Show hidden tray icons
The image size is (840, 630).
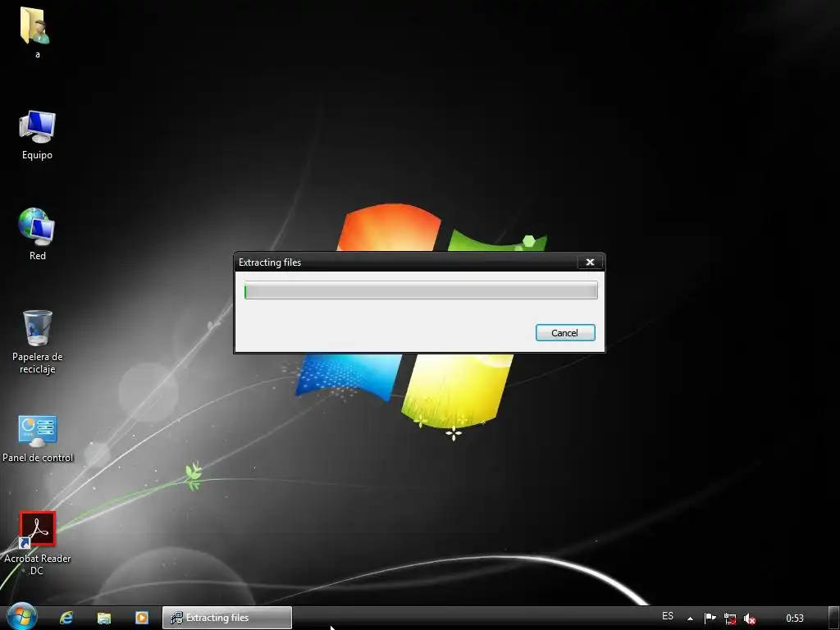(x=690, y=619)
